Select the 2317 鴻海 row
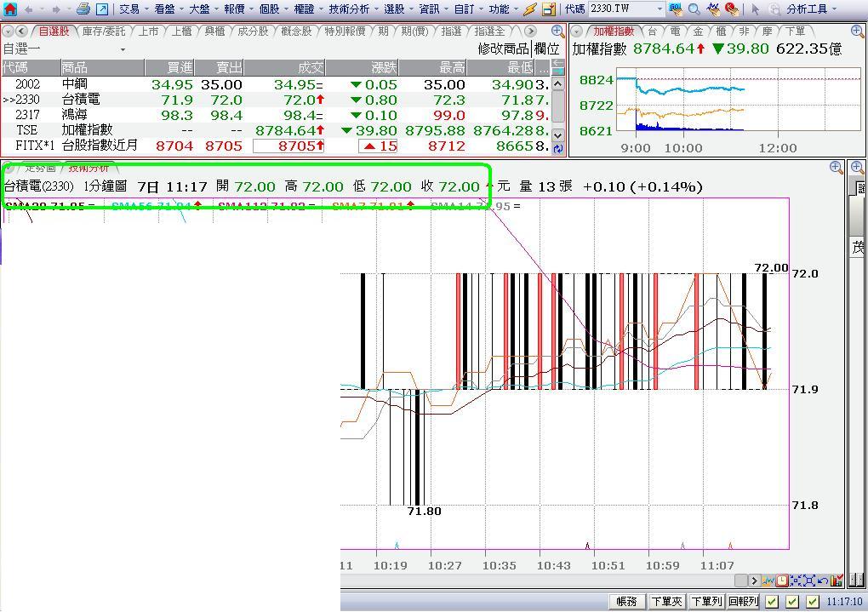868x612 pixels. (276, 115)
